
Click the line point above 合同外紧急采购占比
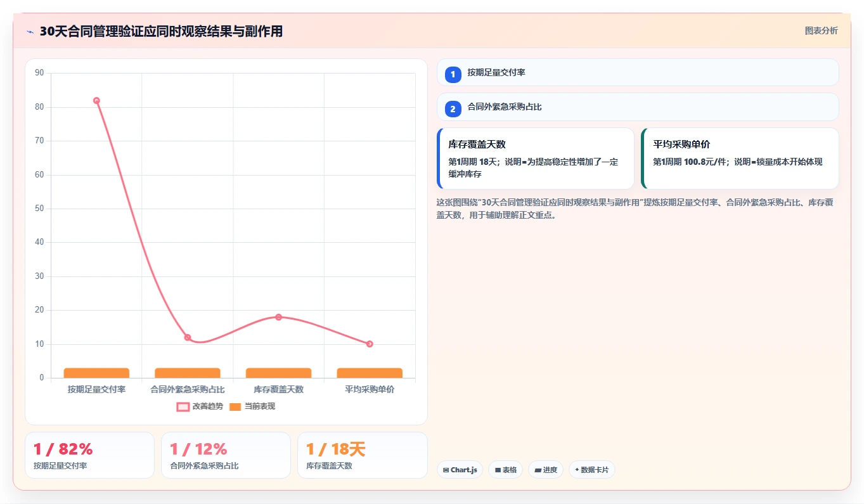point(188,337)
